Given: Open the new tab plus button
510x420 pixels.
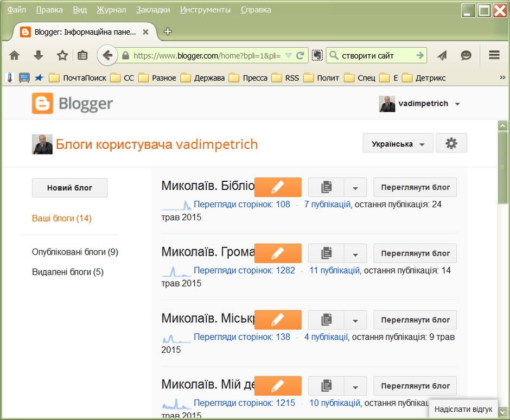Looking at the screenshot, I should pos(168,31).
